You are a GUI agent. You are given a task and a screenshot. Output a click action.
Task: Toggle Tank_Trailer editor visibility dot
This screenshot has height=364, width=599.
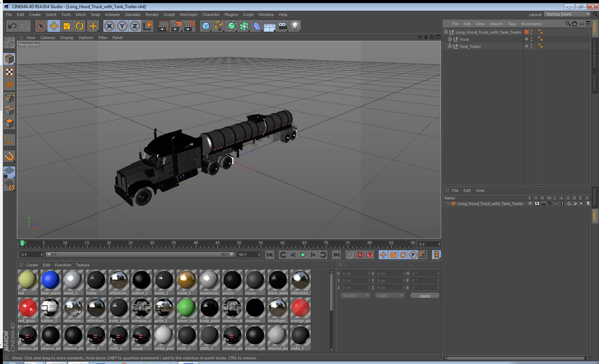point(531,45)
